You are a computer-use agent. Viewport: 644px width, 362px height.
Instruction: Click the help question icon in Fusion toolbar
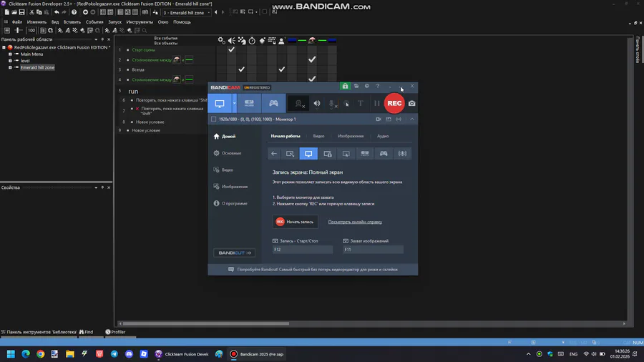[x=74, y=12]
